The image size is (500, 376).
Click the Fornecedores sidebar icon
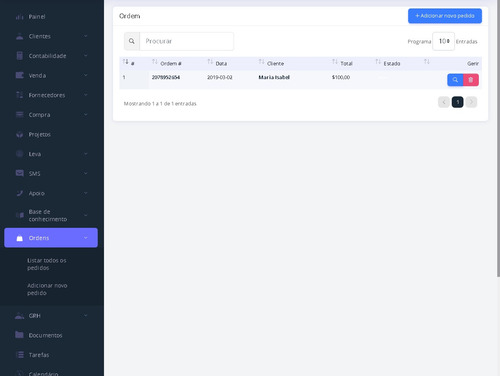tap(20, 95)
